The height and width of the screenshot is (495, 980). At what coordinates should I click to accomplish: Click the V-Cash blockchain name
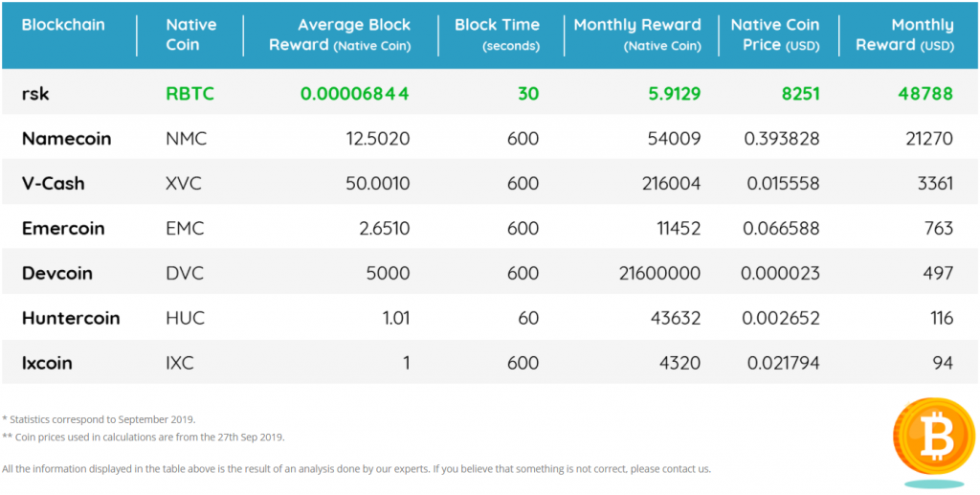tap(53, 184)
